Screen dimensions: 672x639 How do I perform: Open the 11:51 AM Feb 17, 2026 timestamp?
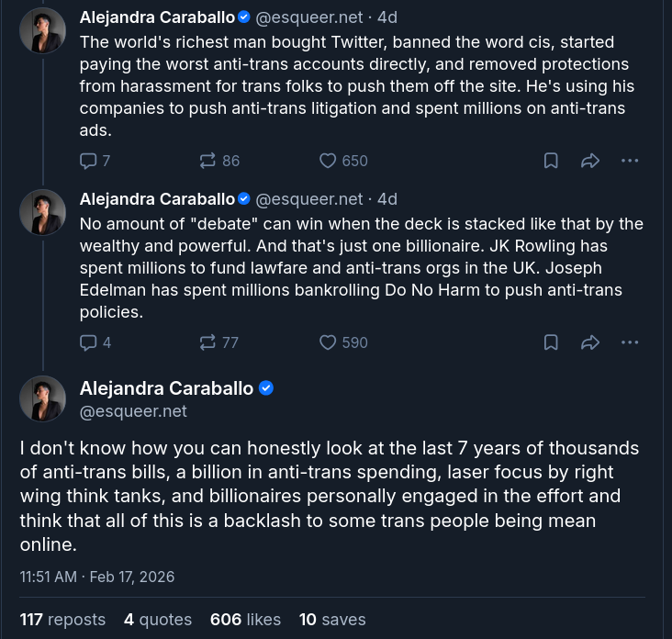(x=97, y=577)
